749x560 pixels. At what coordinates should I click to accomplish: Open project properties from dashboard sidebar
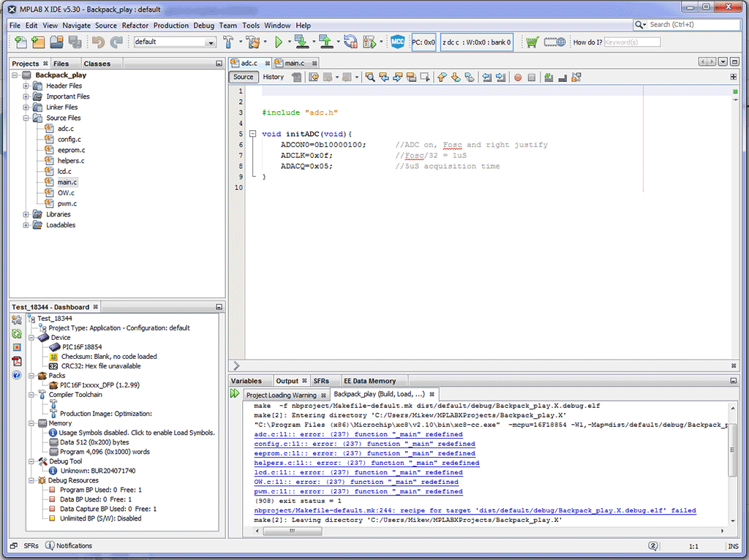point(17,320)
